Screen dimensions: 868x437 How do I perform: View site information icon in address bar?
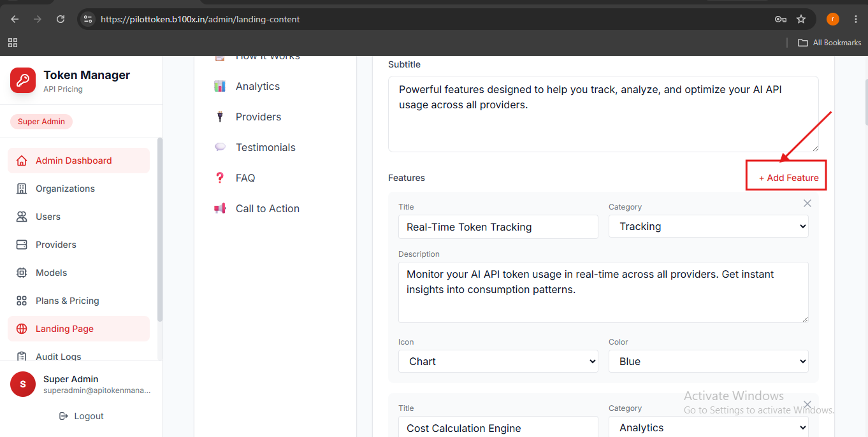pos(88,19)
